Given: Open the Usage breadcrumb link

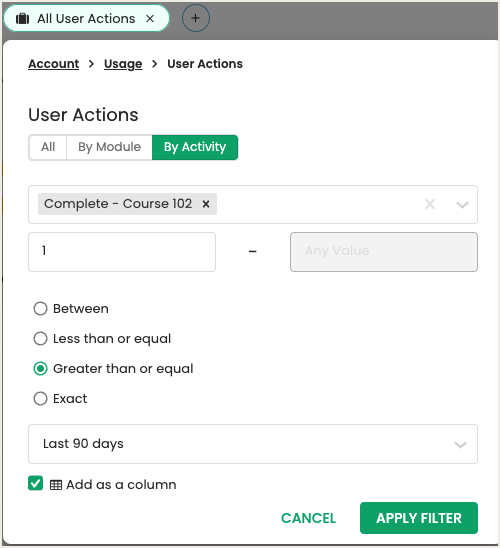Looking at the screenshot, I should pos(123,64).
